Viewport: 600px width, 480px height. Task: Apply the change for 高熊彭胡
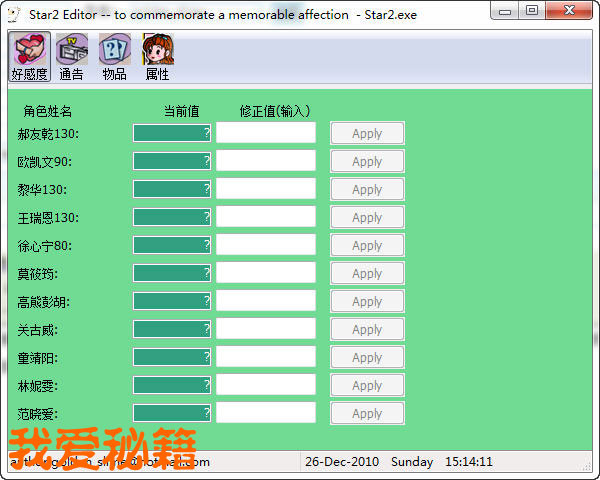[x=367, y=301]
